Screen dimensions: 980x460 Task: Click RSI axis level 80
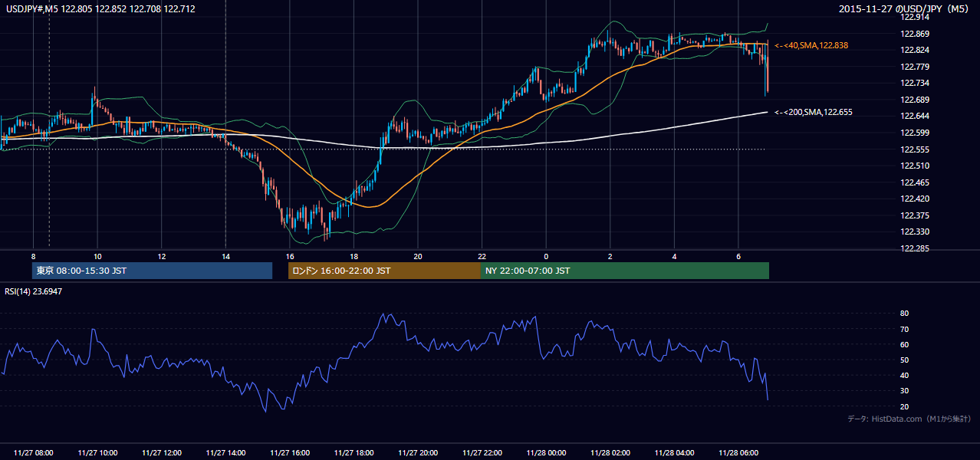coord(905,314)
